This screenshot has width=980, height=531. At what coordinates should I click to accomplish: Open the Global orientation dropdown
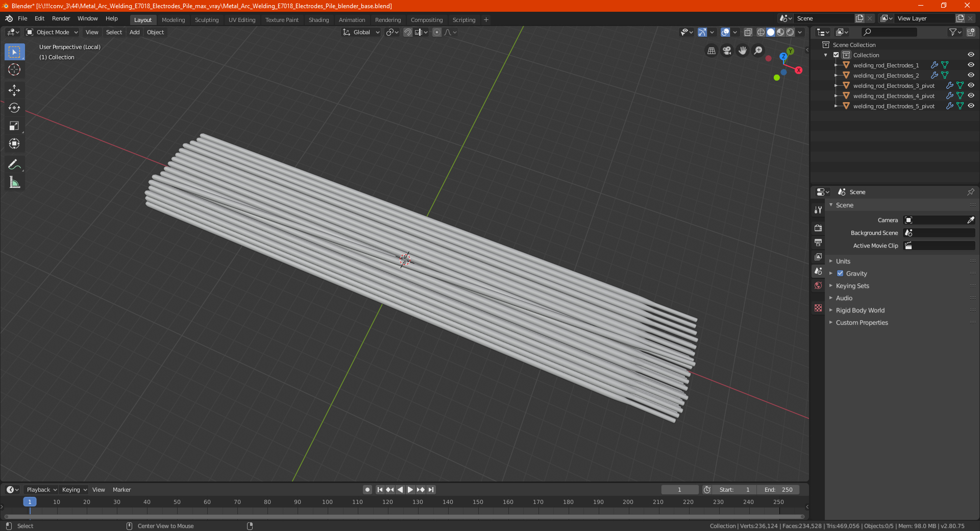coord(361,32)
